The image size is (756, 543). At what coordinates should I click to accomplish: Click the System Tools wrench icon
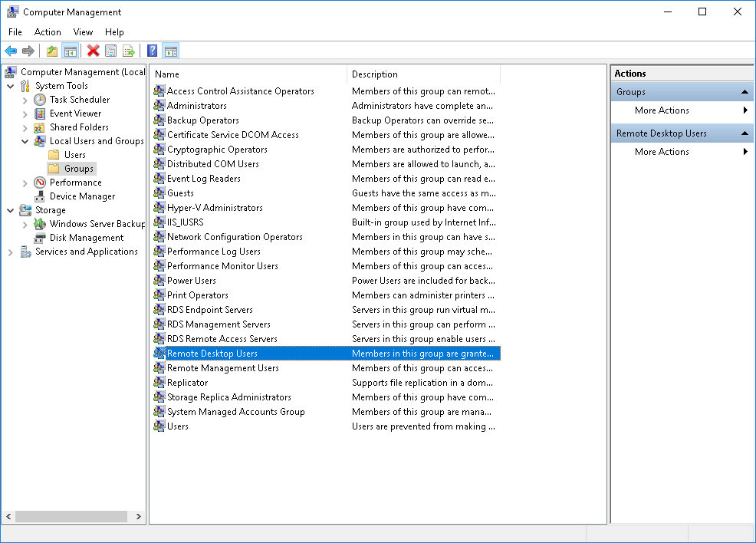(x=25, y=87)
